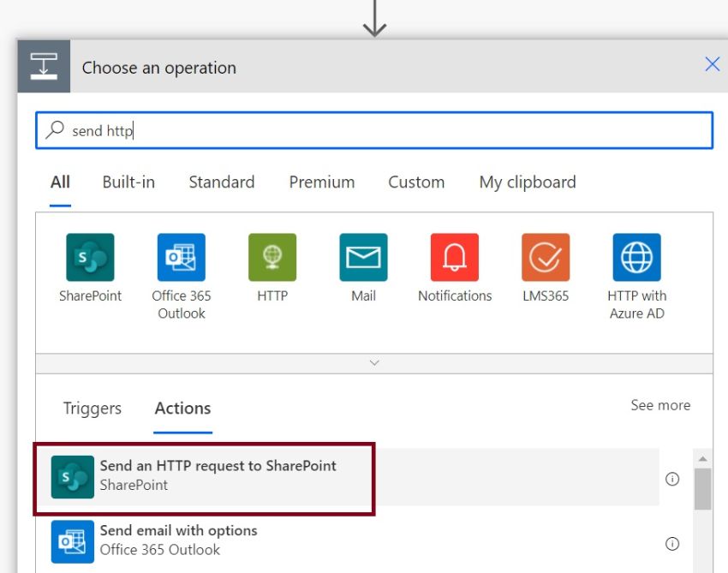Image resolution: width=728 pixels, height=573 pixels.
Task: Click the search magnifier icon
Action: pyautogui.click(x=54, y=128)
